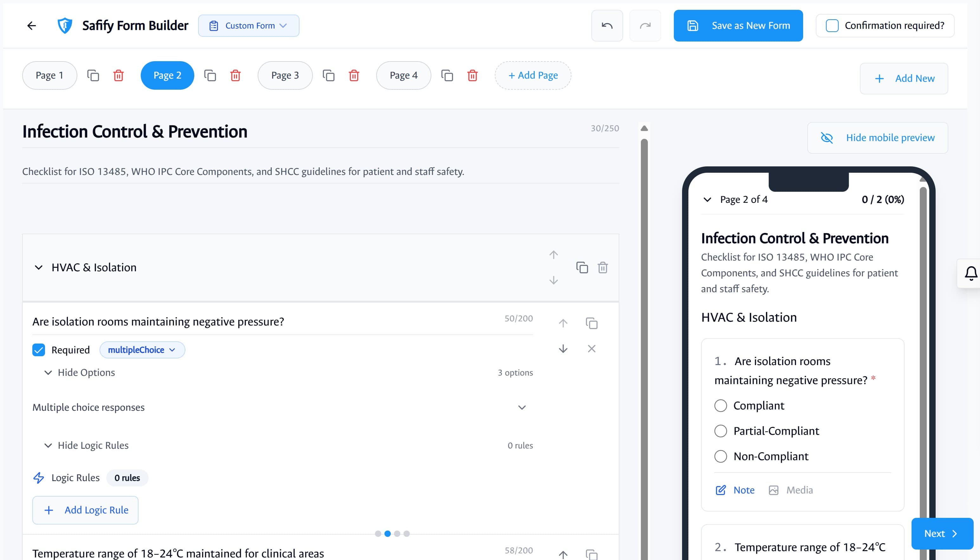Duplicate the HVAC & Isolation section
The height and width of the screenshot is (560, 980).
[582, 267]
